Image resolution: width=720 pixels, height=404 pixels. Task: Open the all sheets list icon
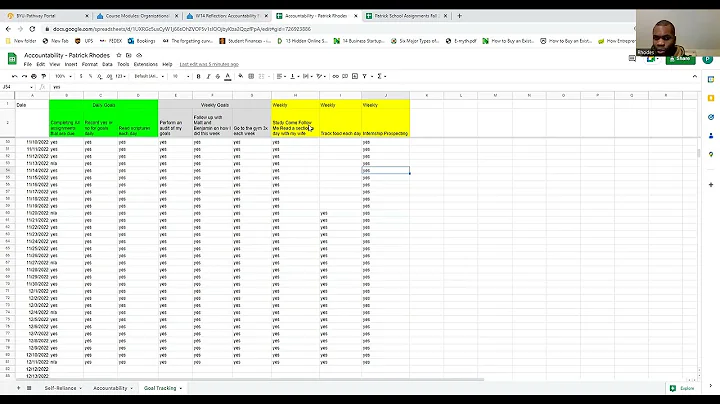(x=29, y=388)
